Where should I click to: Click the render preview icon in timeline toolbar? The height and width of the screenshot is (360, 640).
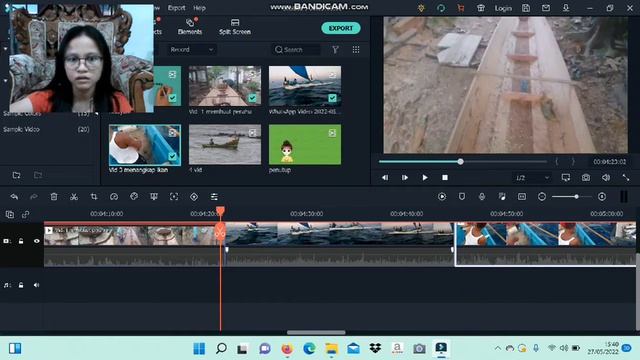coord(442,197)
